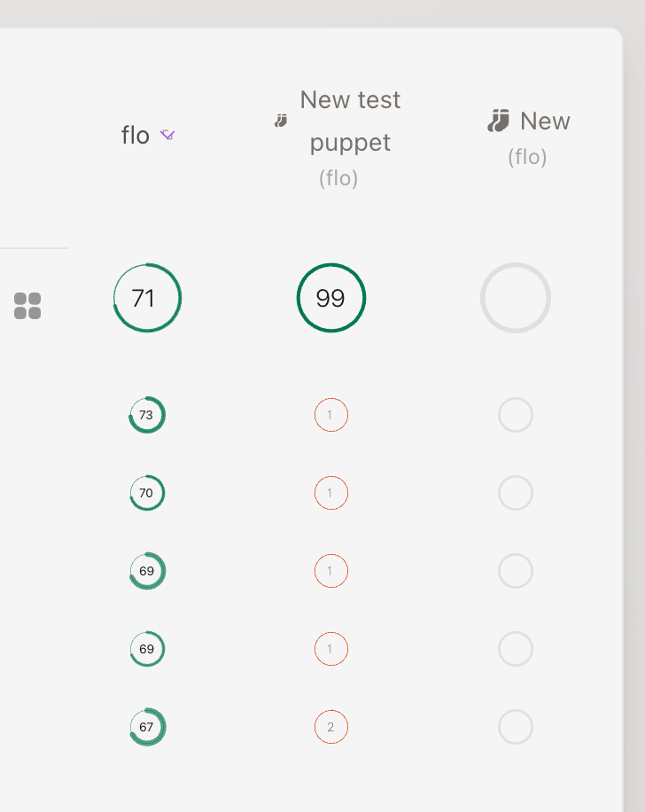
Task: Click the (flo) label under New test puppet
Action: pos(338,178)
